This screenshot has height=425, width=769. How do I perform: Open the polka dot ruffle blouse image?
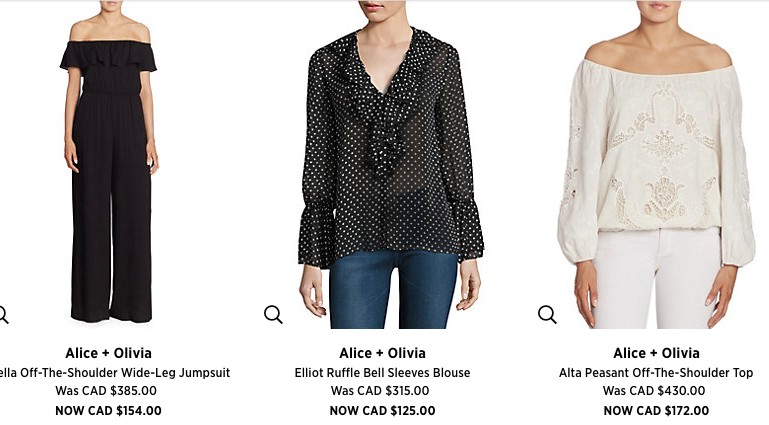pyautogui.click(x=391, y=164)
